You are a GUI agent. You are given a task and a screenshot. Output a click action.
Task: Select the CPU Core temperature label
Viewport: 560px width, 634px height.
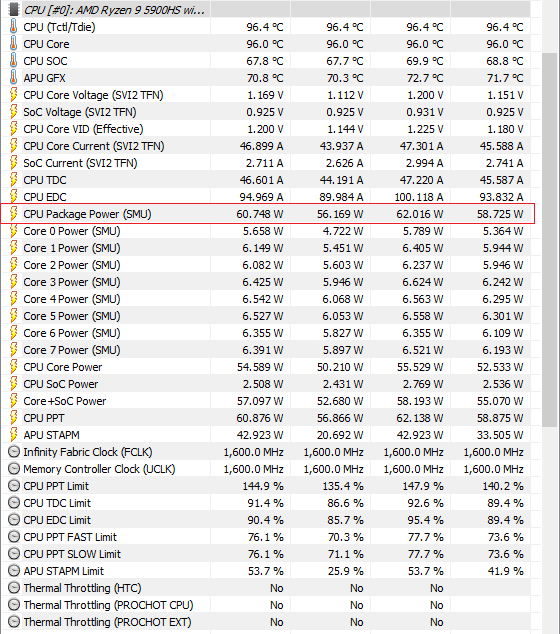46,44
